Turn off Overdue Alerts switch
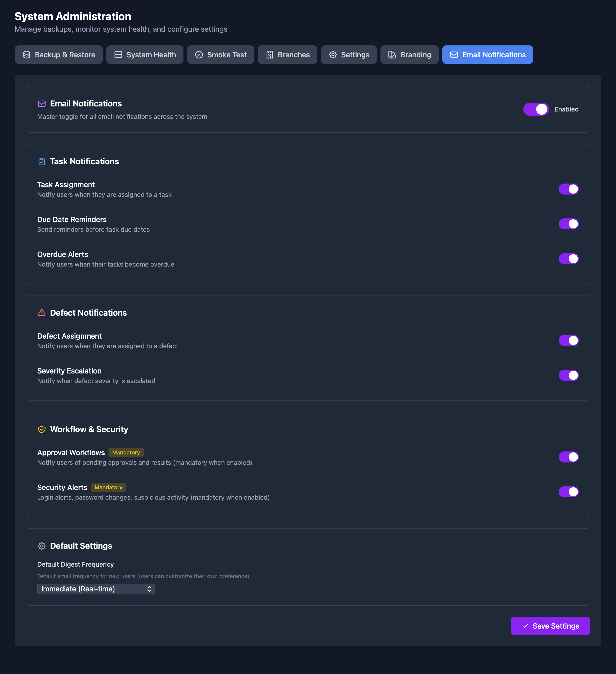 [x=568, y=259]
